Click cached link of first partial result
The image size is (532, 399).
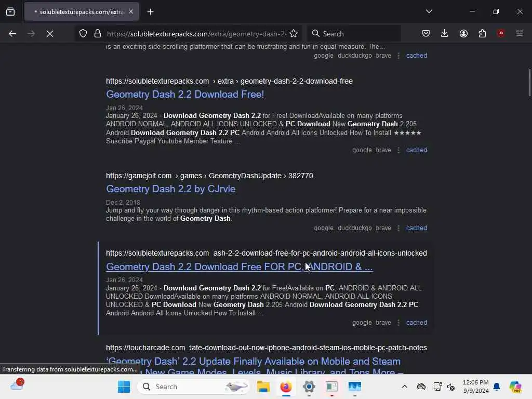click(x=417, y=56)
